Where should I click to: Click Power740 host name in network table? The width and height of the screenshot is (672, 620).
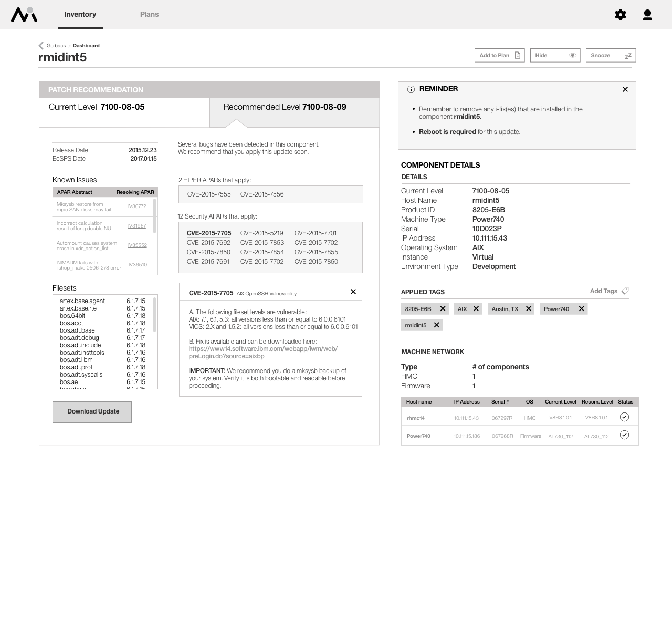coord(418,436)
